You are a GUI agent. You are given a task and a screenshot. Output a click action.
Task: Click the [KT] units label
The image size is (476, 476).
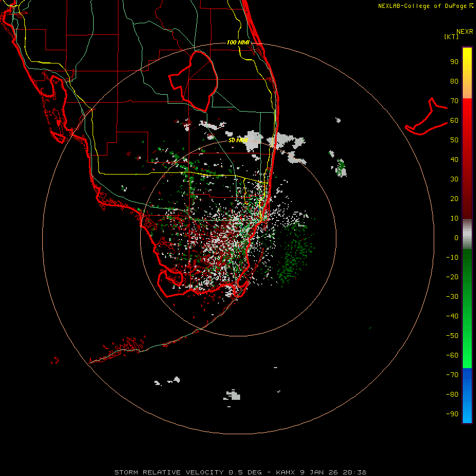pos(452,36)
